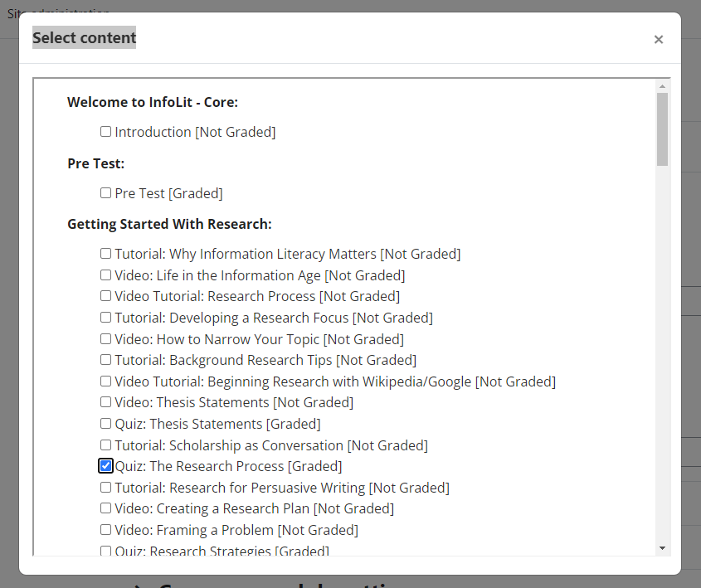Click the content list scrollbar thumb
The height and width of the screenshot is (588, 701).
tap(662, 129)
